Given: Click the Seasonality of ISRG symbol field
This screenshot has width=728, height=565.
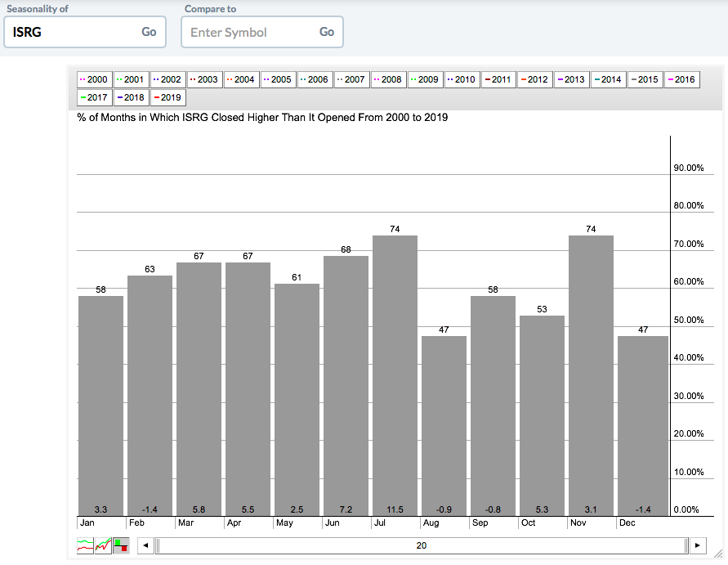Looking at the screenshot, I should (x=72, y=32).
